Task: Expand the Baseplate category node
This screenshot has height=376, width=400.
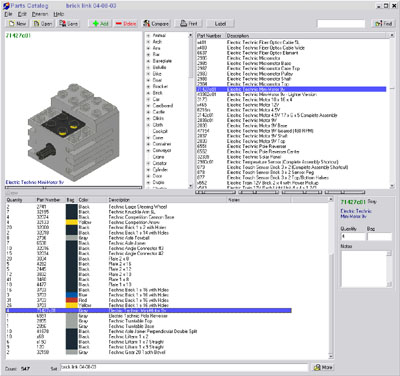Action: pos(148,61)
